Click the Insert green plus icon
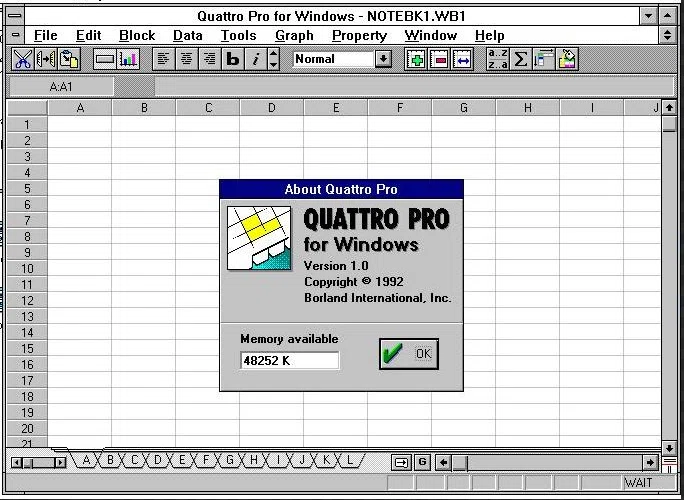 [x=416, y=59]
